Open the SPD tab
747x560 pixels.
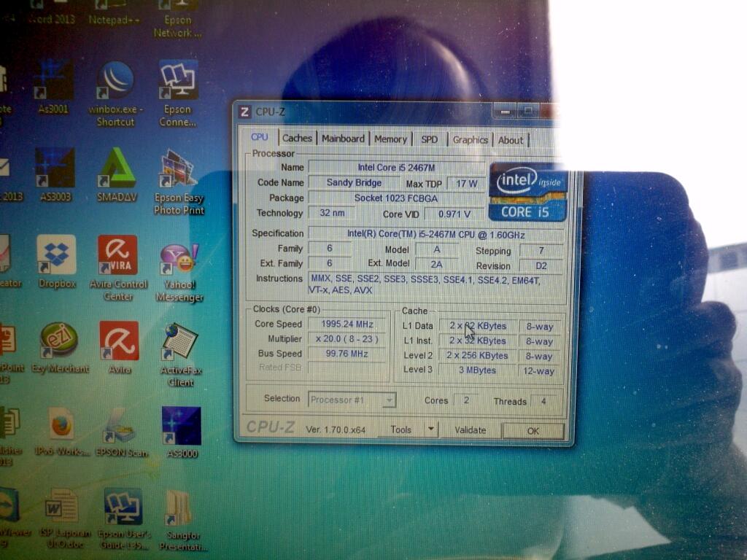pos(429,139)
